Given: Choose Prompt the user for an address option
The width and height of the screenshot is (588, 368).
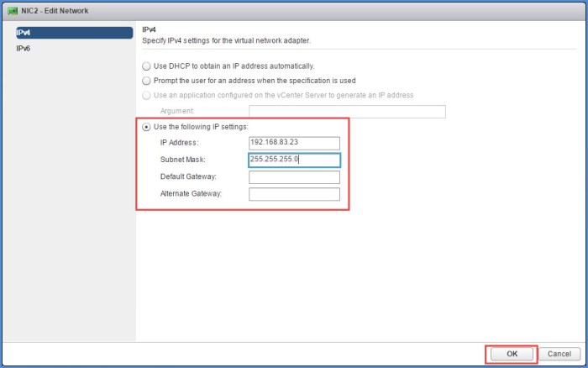Looking at the screenshot, I should [146, 81].
